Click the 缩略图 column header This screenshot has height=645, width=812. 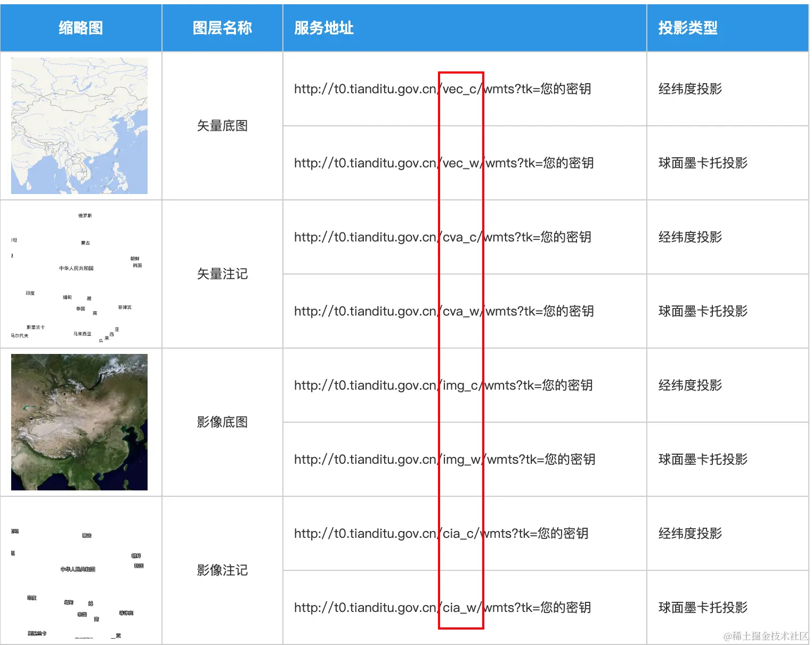(81, 28)
